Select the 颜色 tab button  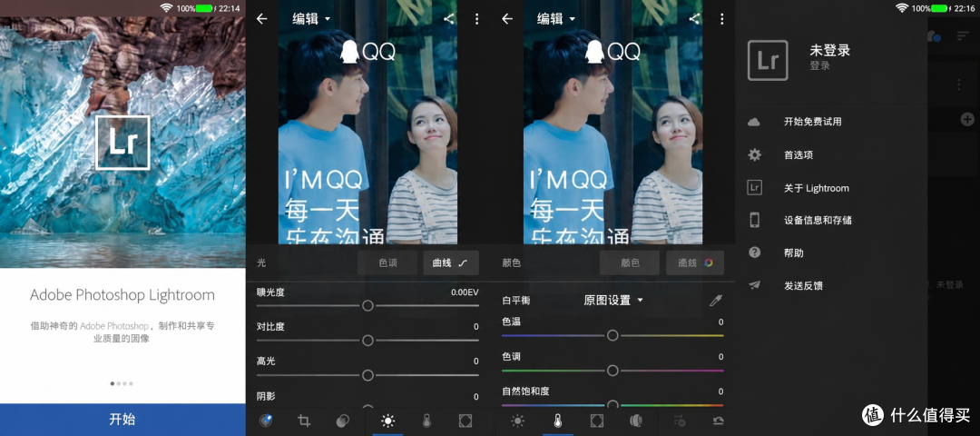[x=630, y=263]
